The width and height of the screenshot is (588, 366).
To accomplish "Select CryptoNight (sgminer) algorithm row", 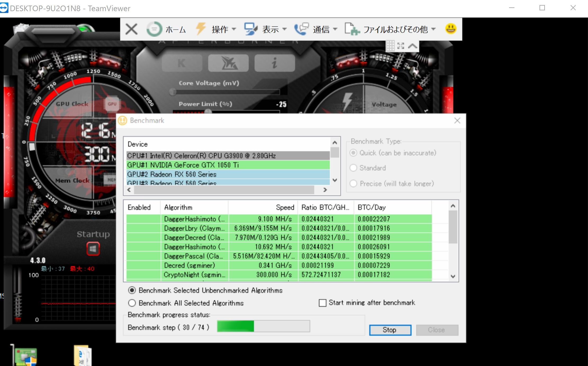I will pyautogui.click(x=279, y=275).
